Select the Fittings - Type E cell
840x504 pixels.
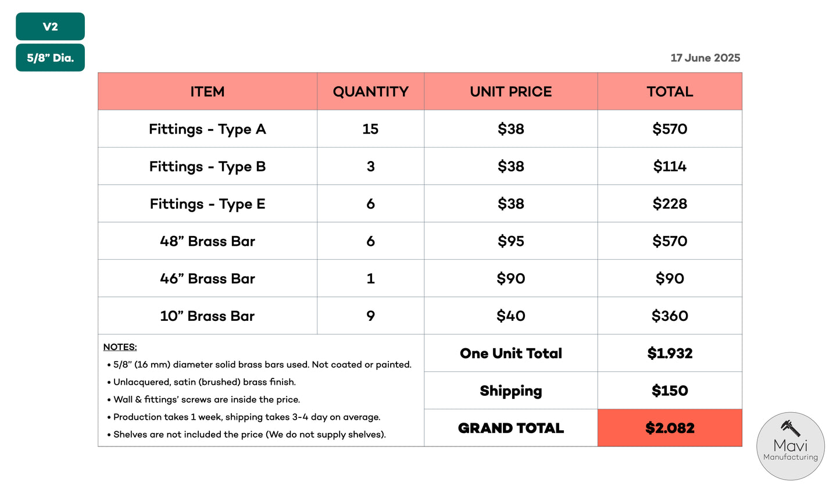[208, 204]
